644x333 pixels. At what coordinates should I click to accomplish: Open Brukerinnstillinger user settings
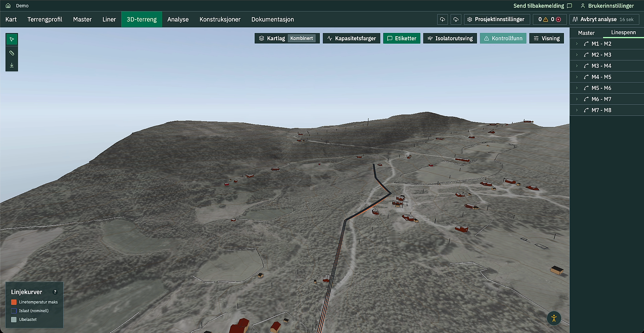607,6
